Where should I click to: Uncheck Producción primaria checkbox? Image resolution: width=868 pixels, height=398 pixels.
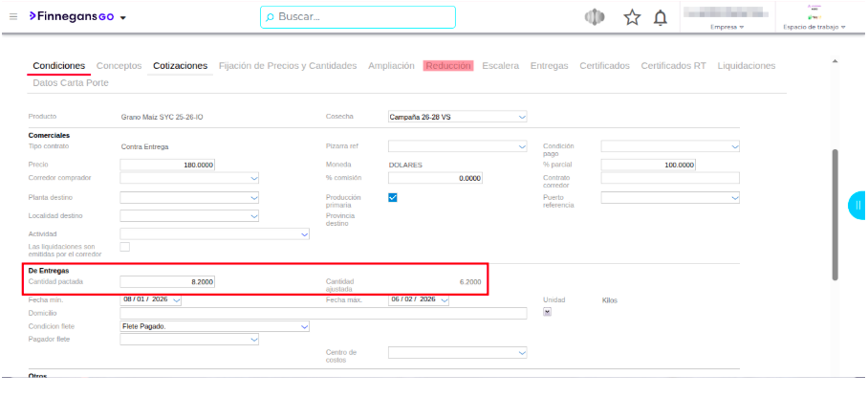tap(393, 197)
